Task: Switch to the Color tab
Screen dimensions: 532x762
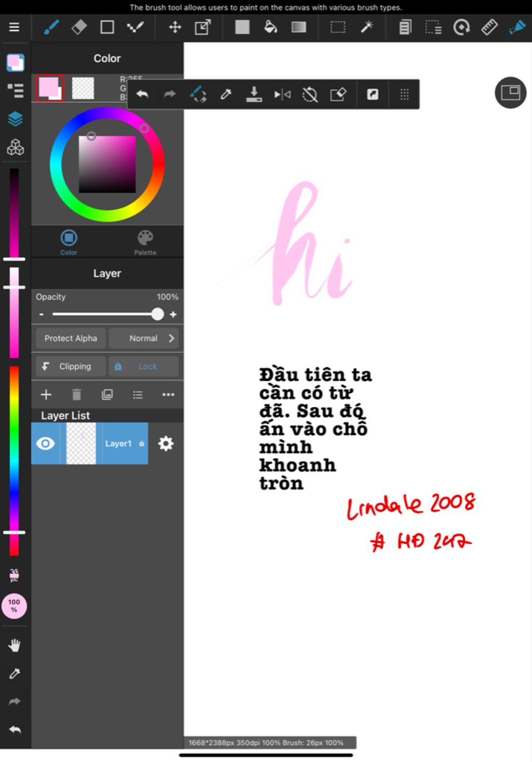Action: pyautogui.click(x=69, y=243)
